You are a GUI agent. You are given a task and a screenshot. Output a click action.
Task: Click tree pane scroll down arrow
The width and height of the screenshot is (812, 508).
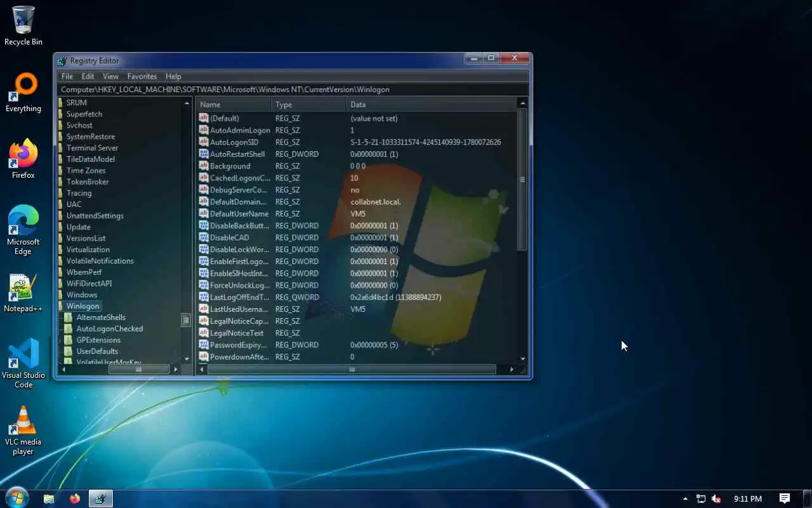187,359
